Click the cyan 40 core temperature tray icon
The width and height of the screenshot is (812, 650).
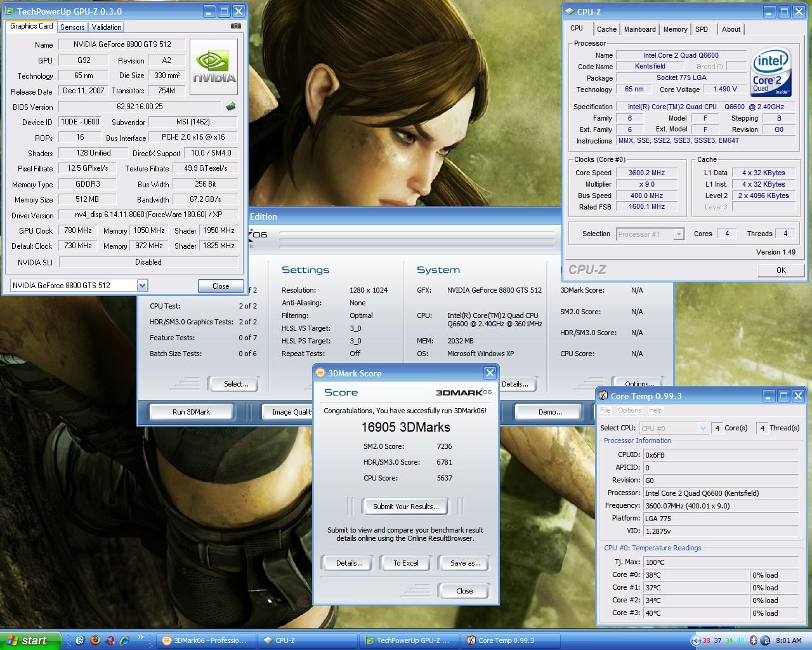point(740,640)
